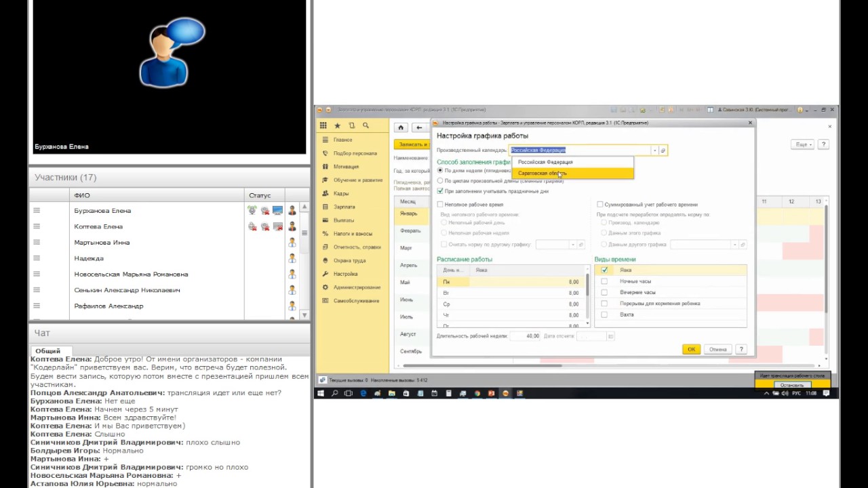Enable Неполное рабочее время checkbox
This screenshot has height=488, width=868.
(440, 204)
